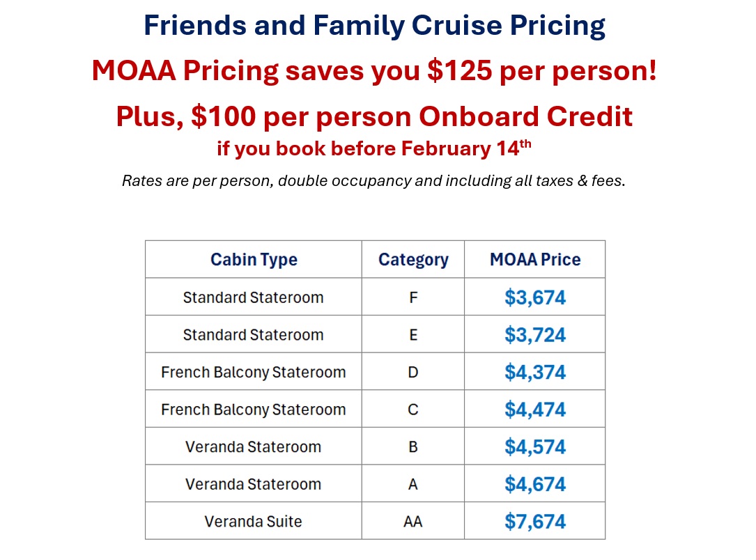
Task: Select the category D cell
Action: [x=413, y=372]
